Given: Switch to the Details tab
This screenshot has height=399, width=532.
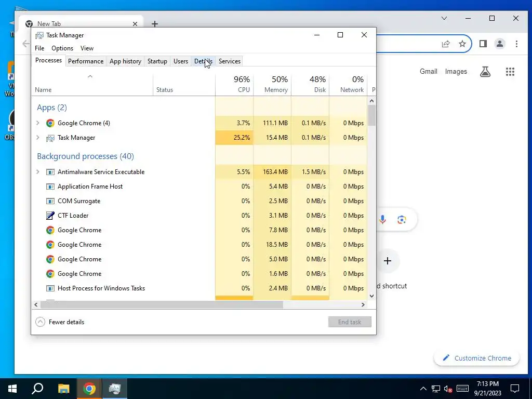Looking at the screenshot, I should (x=203, y=61).
